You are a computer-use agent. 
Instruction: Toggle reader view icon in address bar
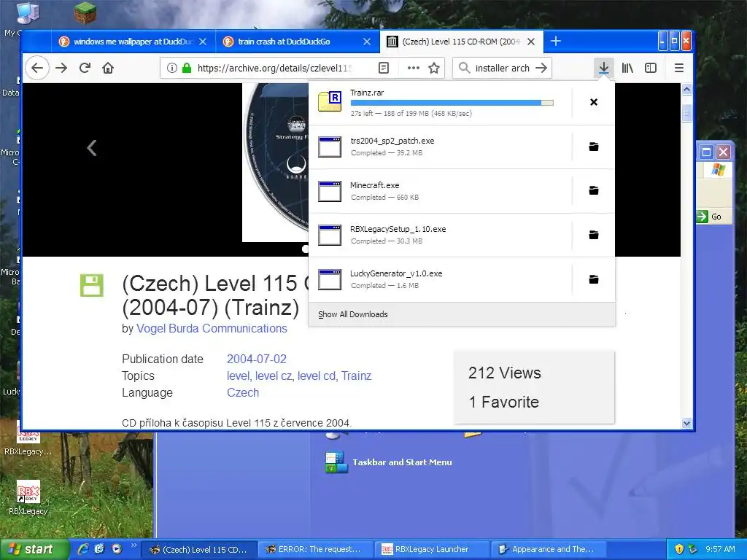click(384, 68)
